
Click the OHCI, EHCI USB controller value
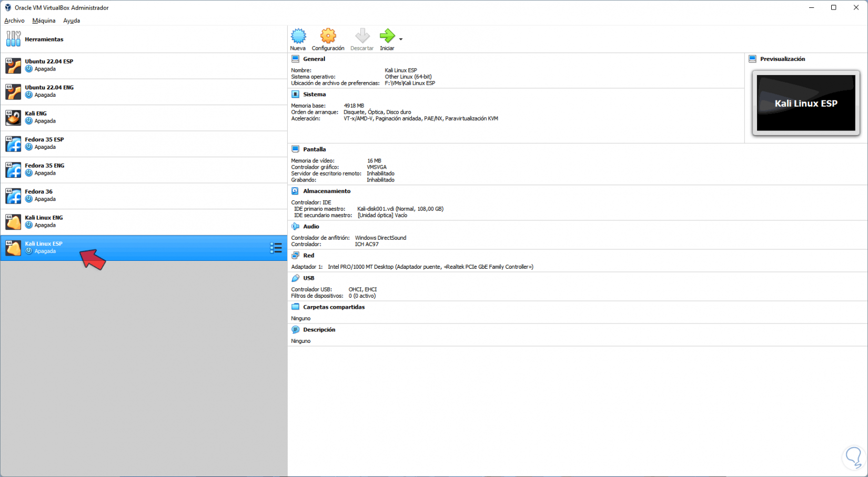pyautogui.click(x=362, y=290)
